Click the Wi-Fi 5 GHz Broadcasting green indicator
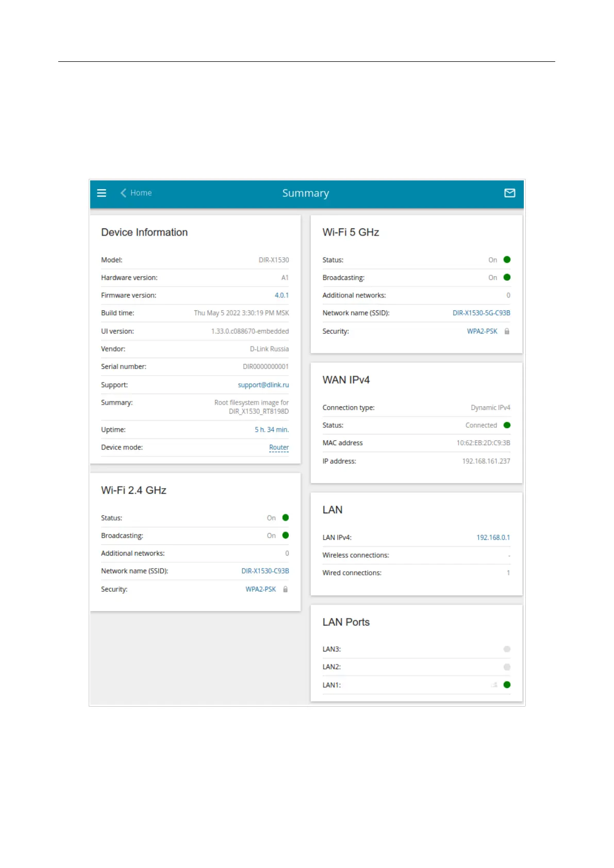The width and height of the screenshot is (614, 868). pyautogui.click(x=507, y=277)
